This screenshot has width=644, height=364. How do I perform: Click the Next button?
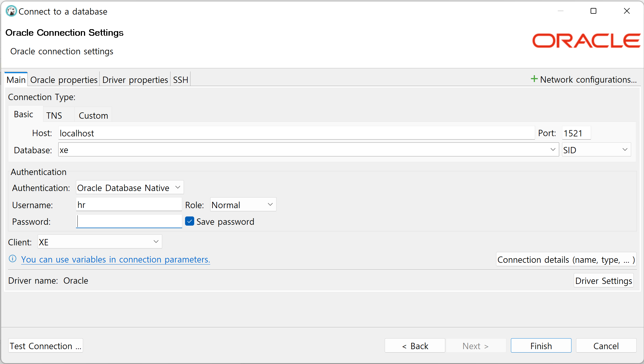point(476,346)
